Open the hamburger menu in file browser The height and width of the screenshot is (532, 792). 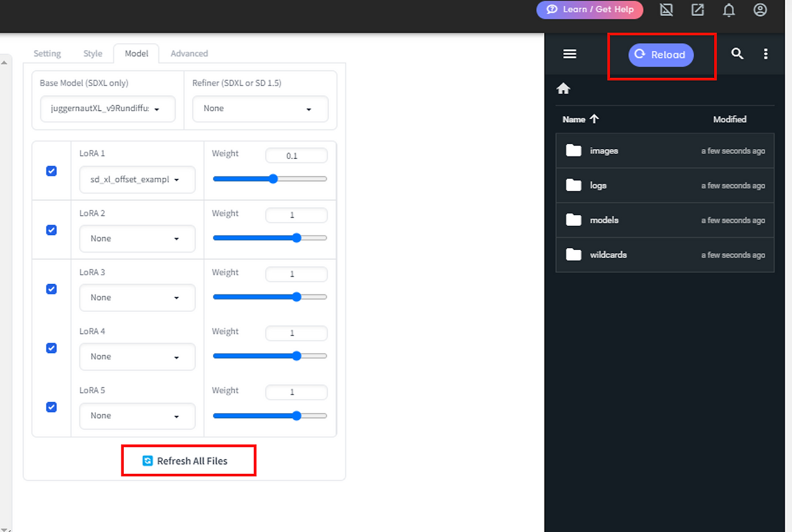click(570, 54)
